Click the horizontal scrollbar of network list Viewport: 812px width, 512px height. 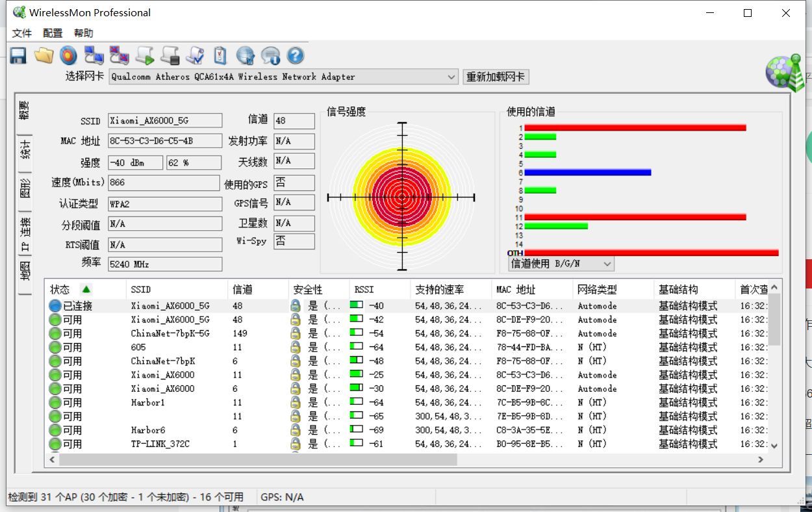408,459
